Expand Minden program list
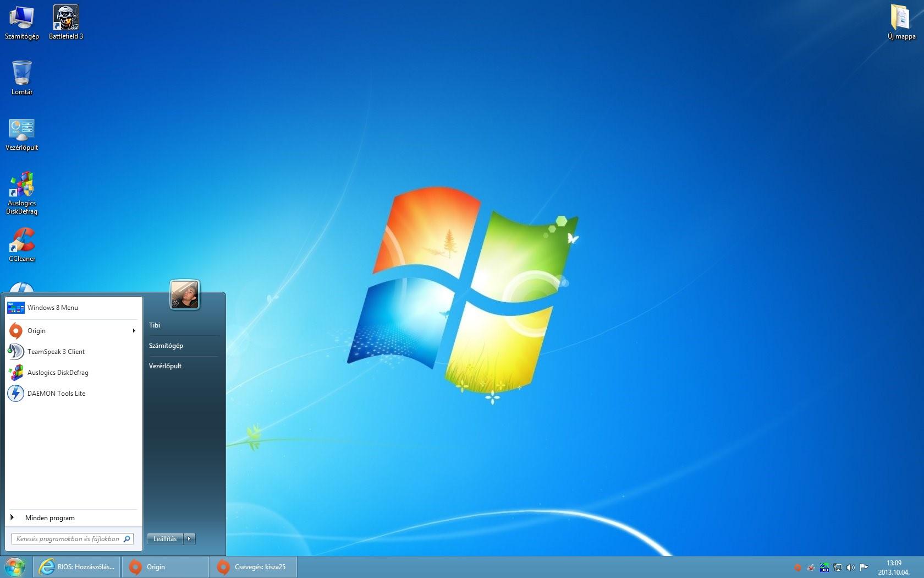Image resolution: width=924 pixels, height=578 pixels. pyautogui.click(x=74, y=518)
